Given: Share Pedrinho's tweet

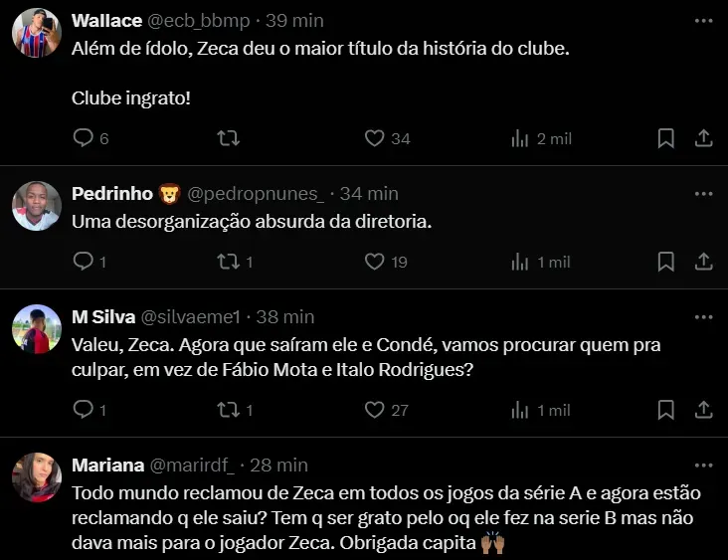Looking at the screenshot, I should [x=703, y=262].
